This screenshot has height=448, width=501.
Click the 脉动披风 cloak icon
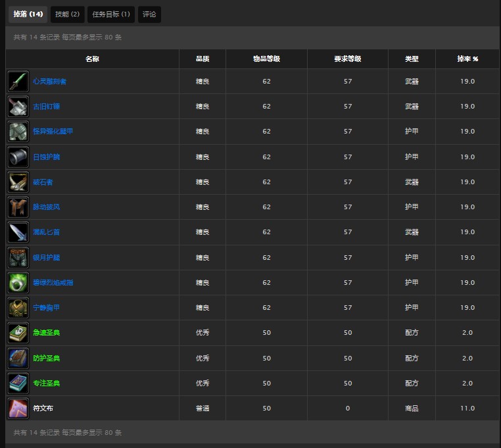pos(18,207)
